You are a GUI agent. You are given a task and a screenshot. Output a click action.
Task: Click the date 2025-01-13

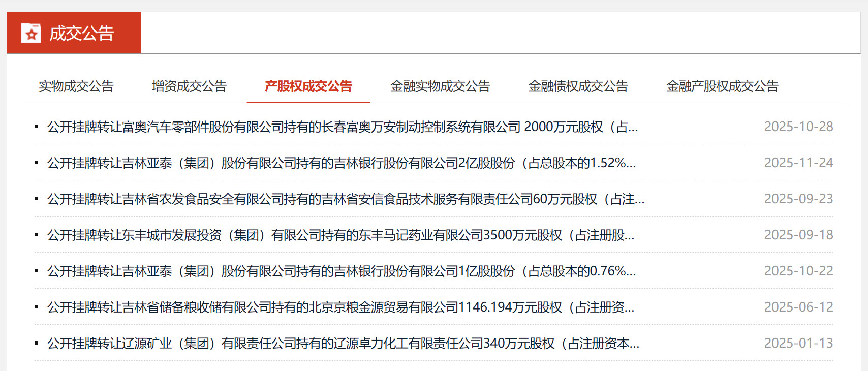(798, 343)
